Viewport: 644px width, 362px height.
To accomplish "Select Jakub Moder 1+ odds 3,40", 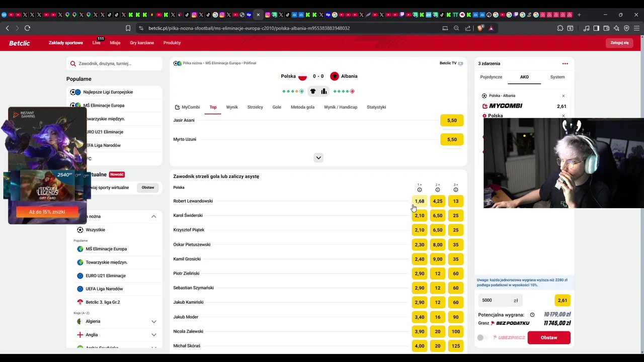I will [x=420, y=317].
